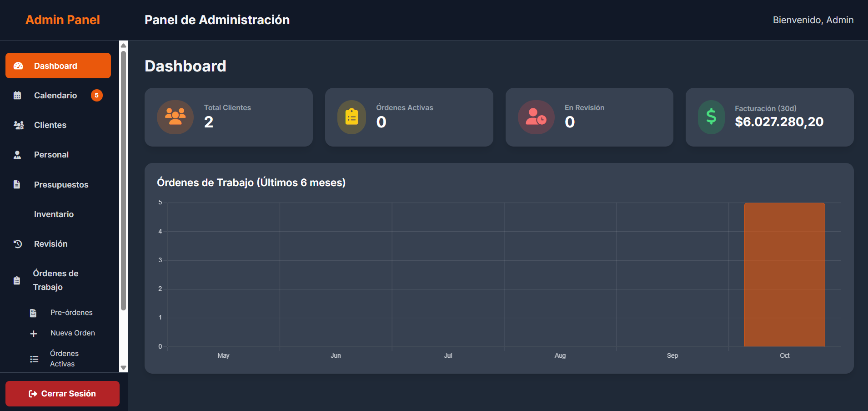The width and height of the screenshot is (868, 411).
Task: Select the Dashboard speedometer icon
Action: [18, 66]
